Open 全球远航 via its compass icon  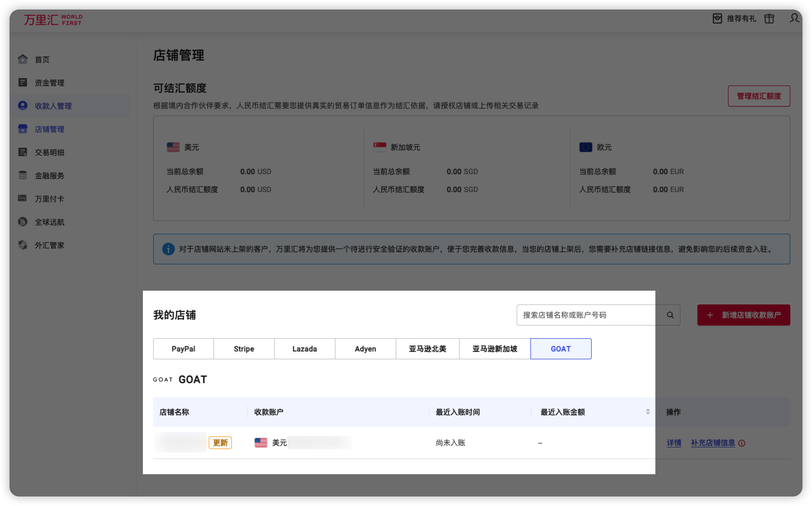point(22,222)
